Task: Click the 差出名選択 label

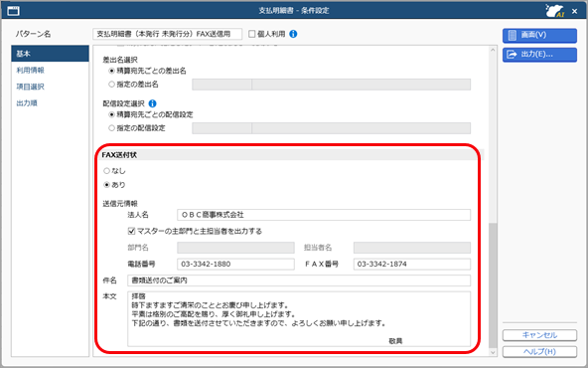Action: click(x=120, y=60)
